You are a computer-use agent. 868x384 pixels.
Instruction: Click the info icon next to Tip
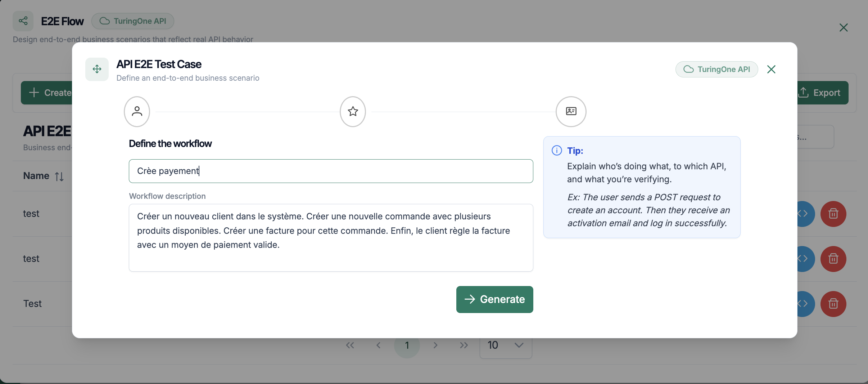(556, 151)
